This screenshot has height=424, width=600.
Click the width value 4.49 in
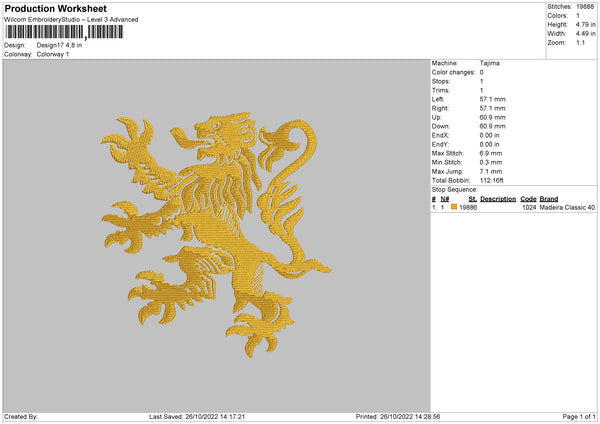(585, 34)
